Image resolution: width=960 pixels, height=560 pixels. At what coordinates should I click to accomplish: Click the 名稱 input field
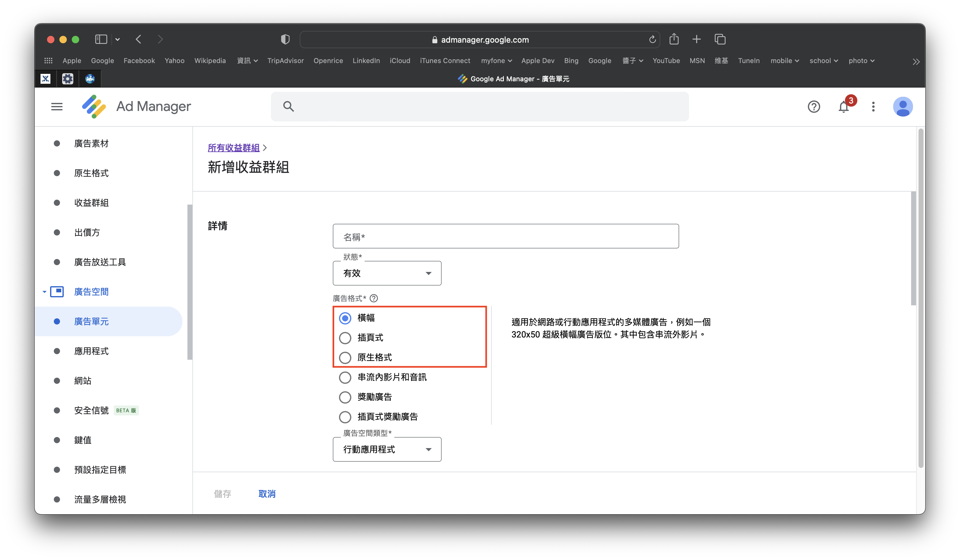click(506, 236)
